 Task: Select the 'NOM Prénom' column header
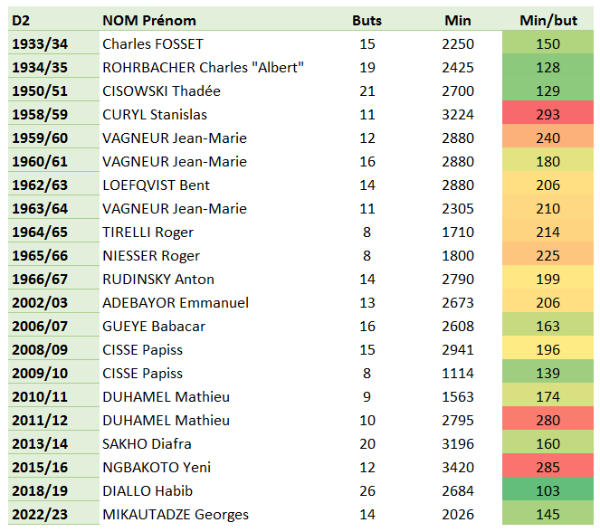coord(149,20)
